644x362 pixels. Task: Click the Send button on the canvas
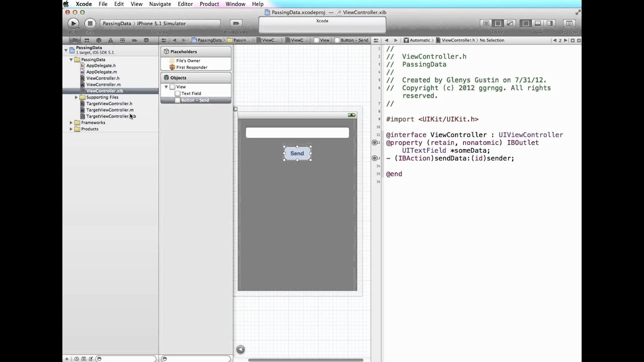(297, 153)
